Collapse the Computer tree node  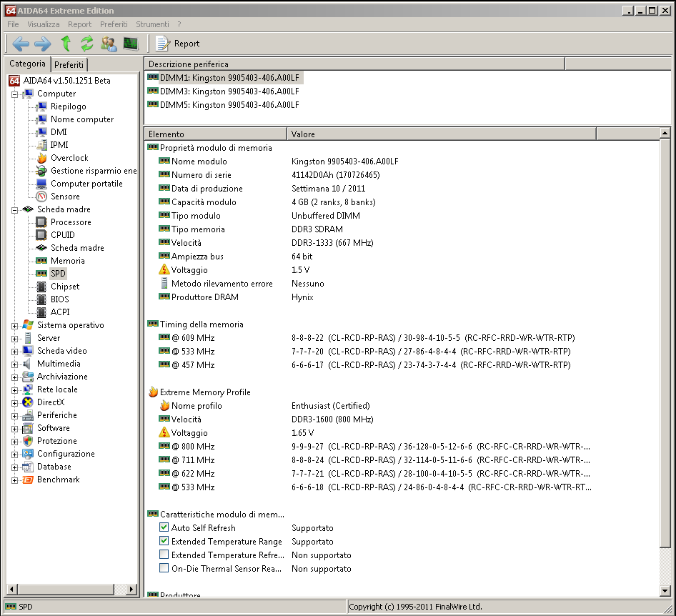point(15,94)
